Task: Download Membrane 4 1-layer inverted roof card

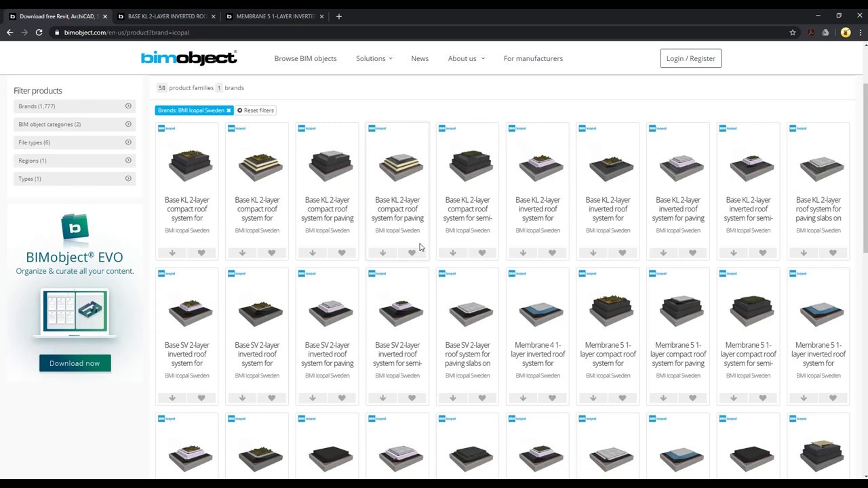Action: tap(523, 398)
